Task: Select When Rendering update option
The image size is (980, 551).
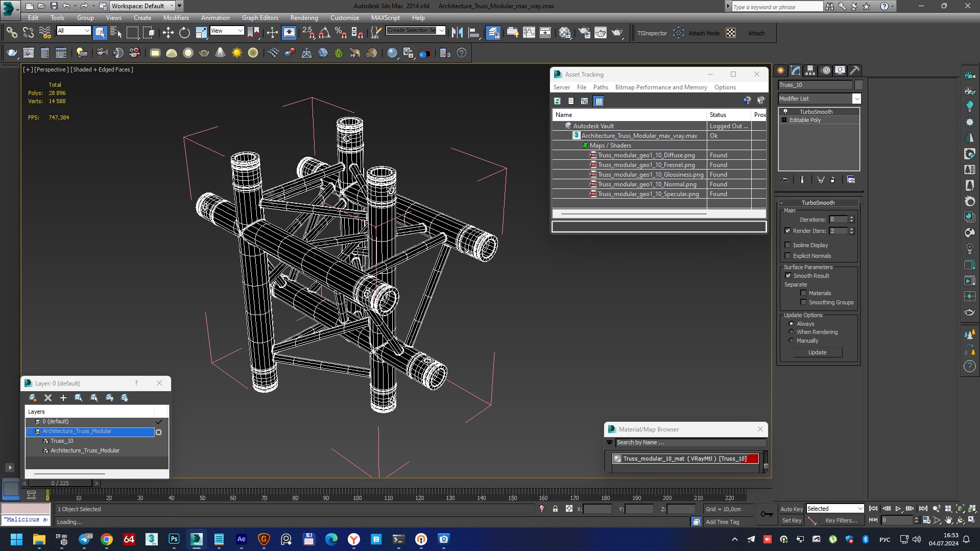Action: pos(792,332)
